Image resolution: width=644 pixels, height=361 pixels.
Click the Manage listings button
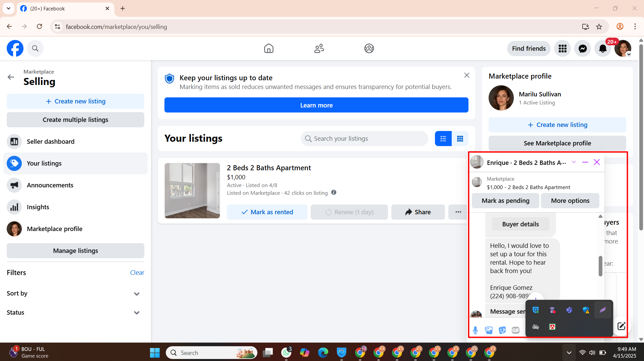click(76, 251)
